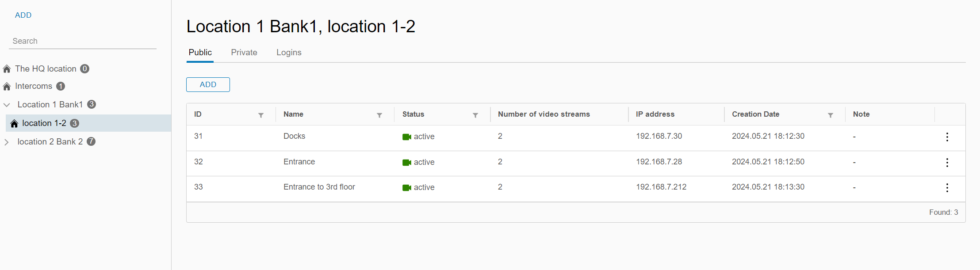The image size is (980, 270).
Task: Collapse the Location 1 Bank1 tree node
Action: pos(7,105)
